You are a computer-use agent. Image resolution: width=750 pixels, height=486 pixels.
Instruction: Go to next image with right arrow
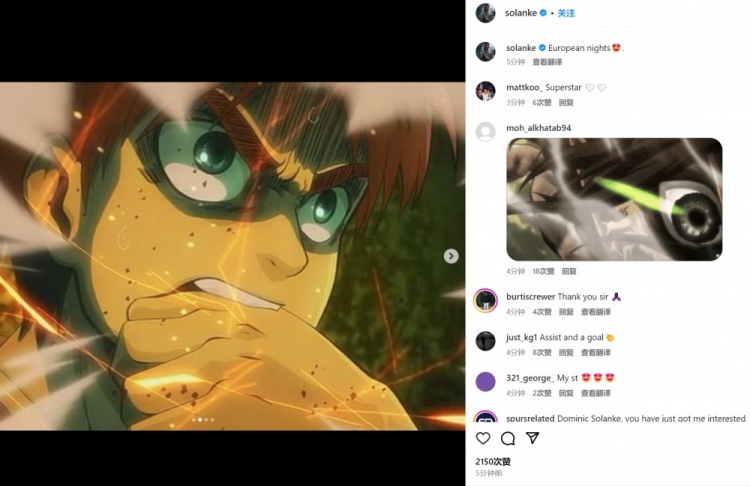[451, 256]
